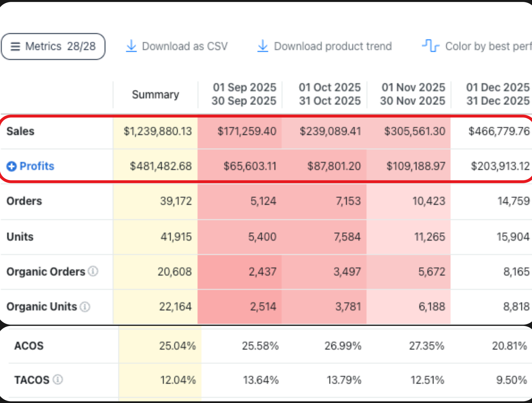Click October organic units value 3,781
Viewport: 532px width, 403px height.
(348, 307)
